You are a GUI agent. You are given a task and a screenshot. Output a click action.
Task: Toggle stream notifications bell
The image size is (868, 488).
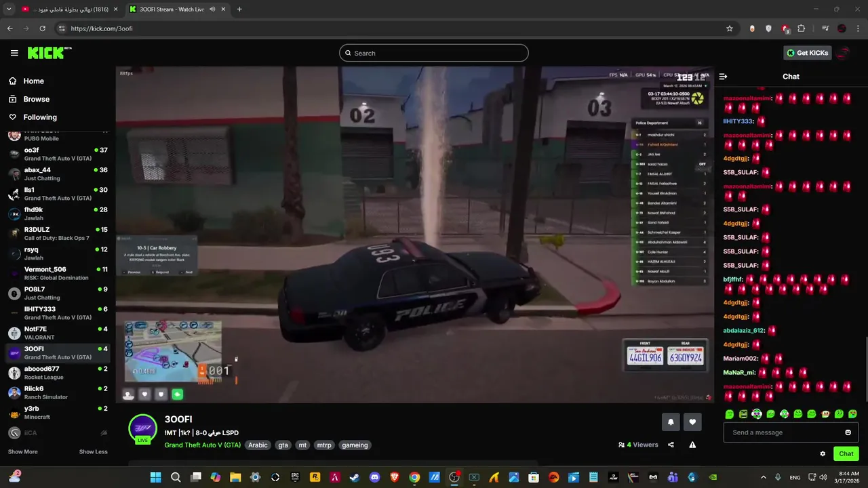click(671, 422)
